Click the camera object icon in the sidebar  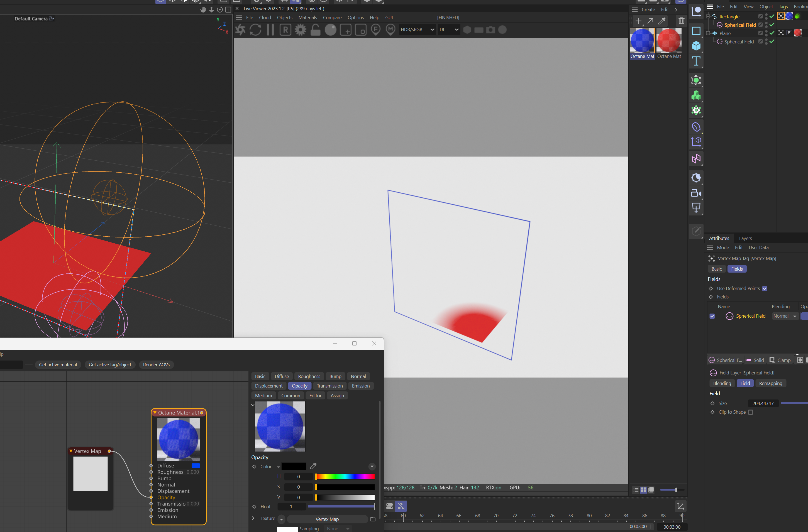pos(696,193)
